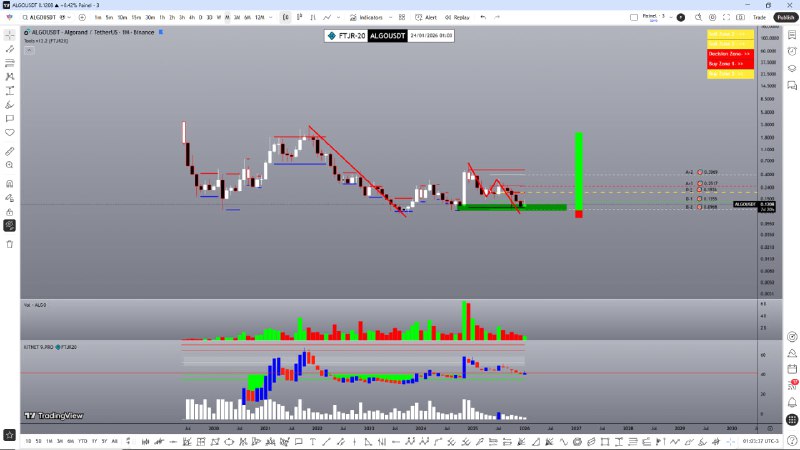Activate the ruler measure tool
Screen dimensions: 800x450
click(10, 149)
